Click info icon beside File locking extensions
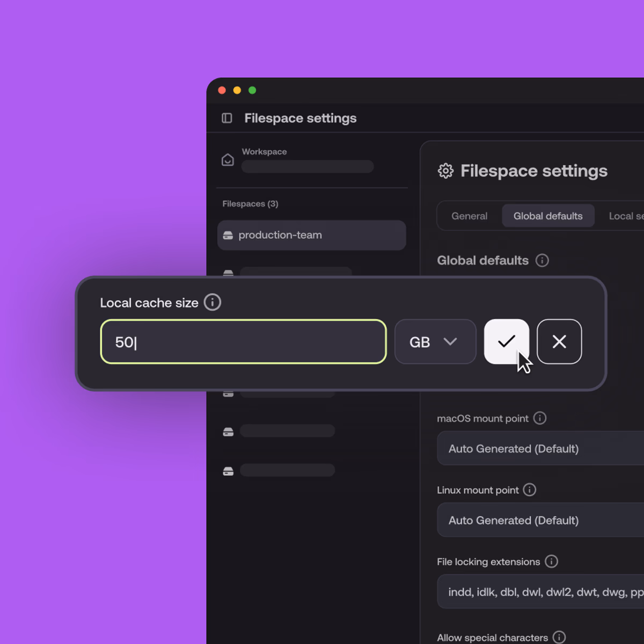 click(x=551, y=561)
